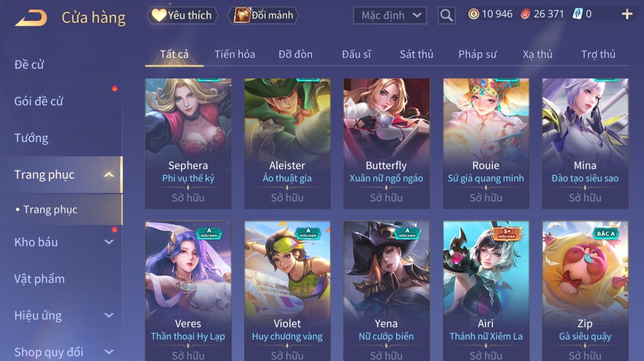Tap the gold coin balance icon
Viewport: 644px width, 361px height.
point(473,14)
